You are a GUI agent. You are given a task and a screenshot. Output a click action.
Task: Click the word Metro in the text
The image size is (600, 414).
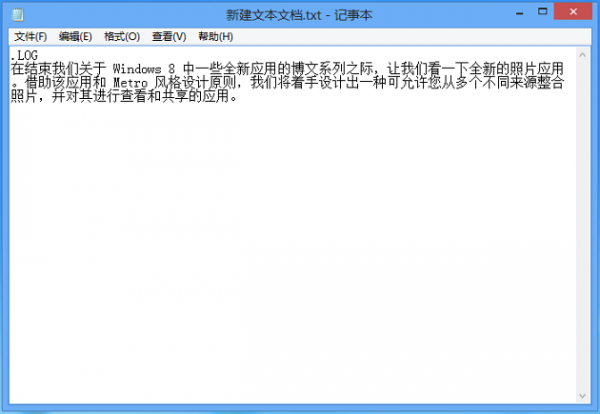click(x=130, y=83)
